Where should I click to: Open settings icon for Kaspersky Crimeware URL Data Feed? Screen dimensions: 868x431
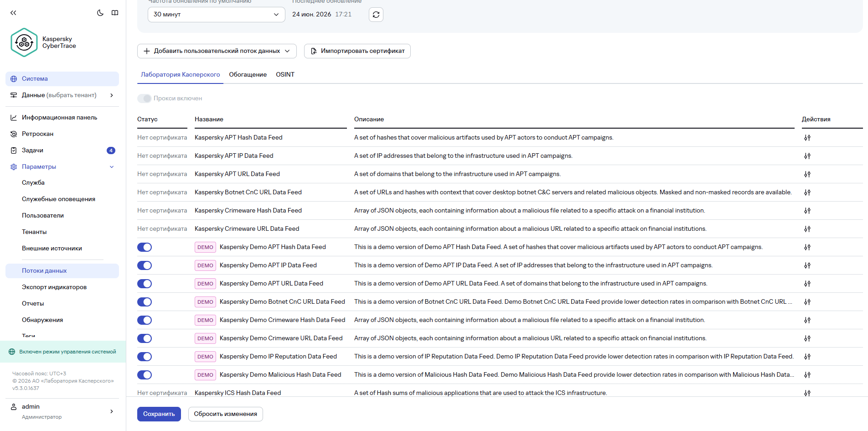[x=807, y=229]
